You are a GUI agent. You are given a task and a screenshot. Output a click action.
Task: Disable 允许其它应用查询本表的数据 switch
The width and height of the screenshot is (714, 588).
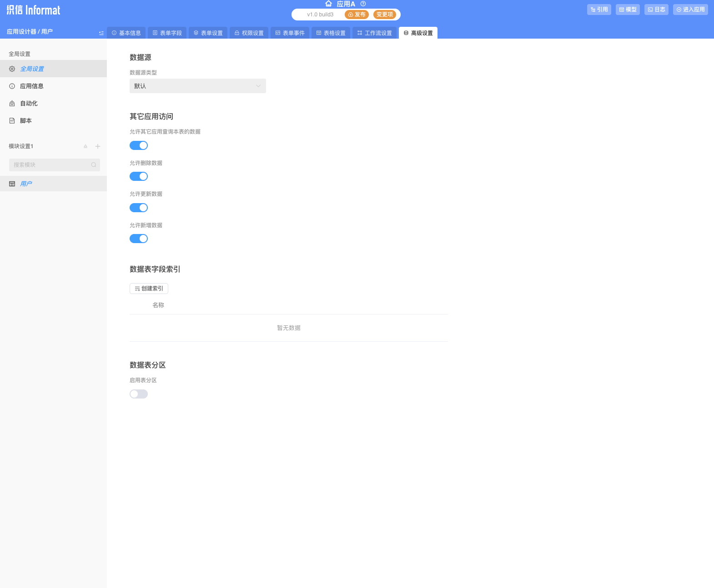click(139, 145)
